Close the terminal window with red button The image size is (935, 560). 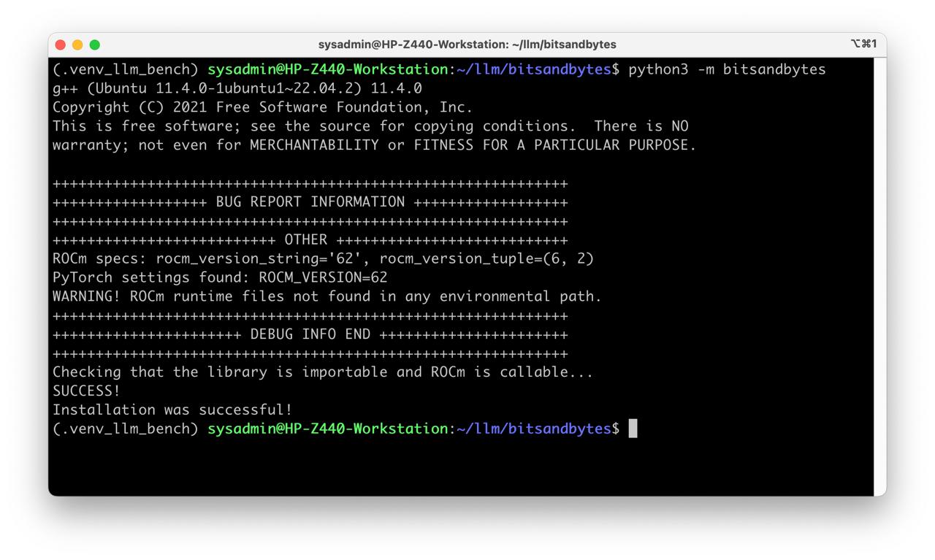pos(61,45)
